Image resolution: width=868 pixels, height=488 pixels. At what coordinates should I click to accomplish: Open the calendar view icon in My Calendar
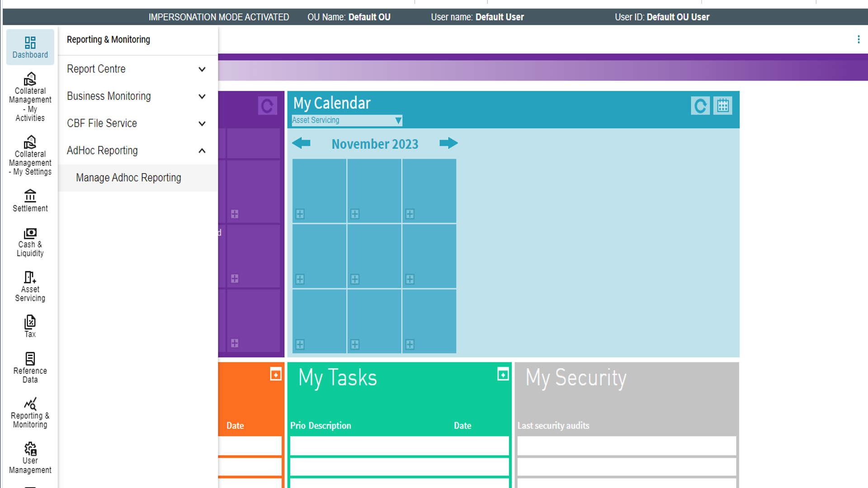tap(722, 106)
